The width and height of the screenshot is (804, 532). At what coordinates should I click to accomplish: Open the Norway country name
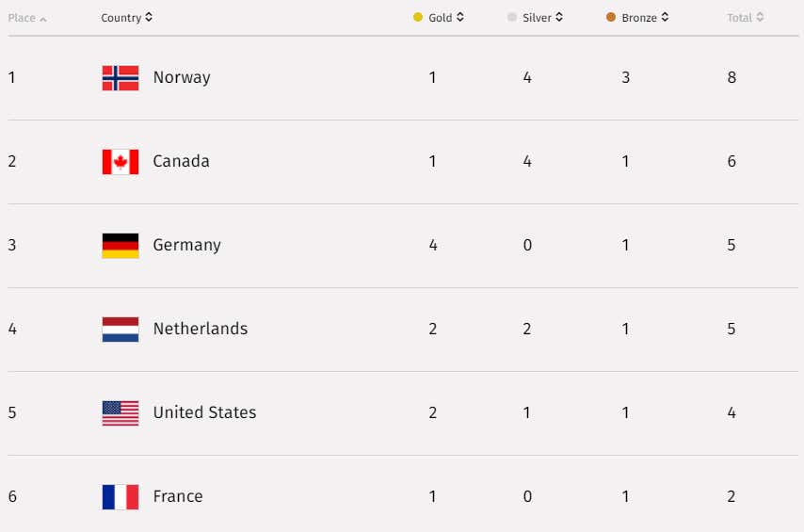pyautogui.click(x=182, y=77)
